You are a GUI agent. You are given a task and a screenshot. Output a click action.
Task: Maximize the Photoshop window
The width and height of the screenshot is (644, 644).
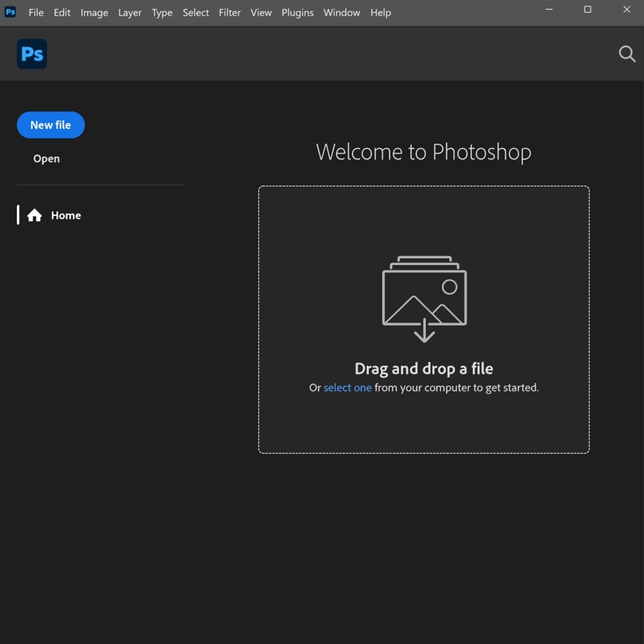[x=588, y=9]
